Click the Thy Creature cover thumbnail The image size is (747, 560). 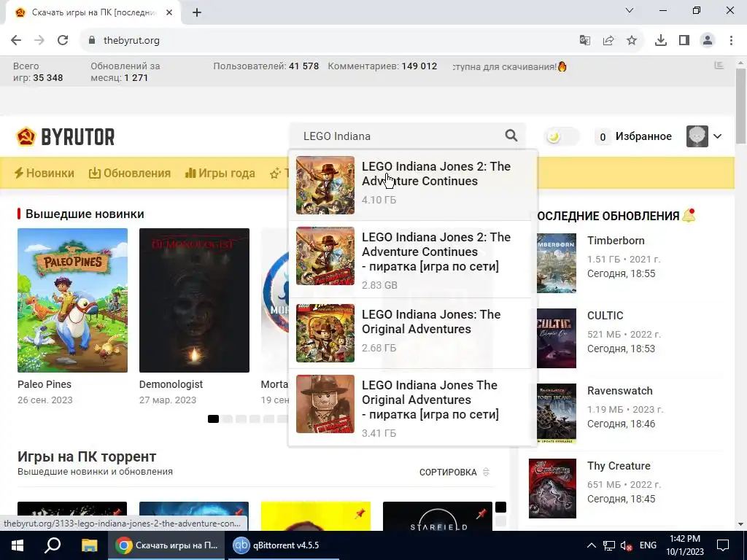(553, 489)
